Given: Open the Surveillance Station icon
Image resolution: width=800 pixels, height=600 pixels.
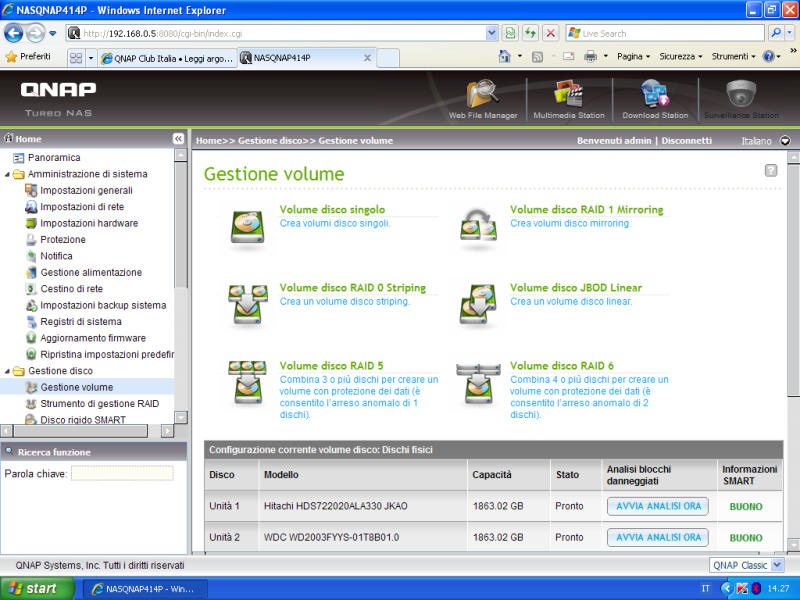Looking at the screenshot, I should (741, 97).
